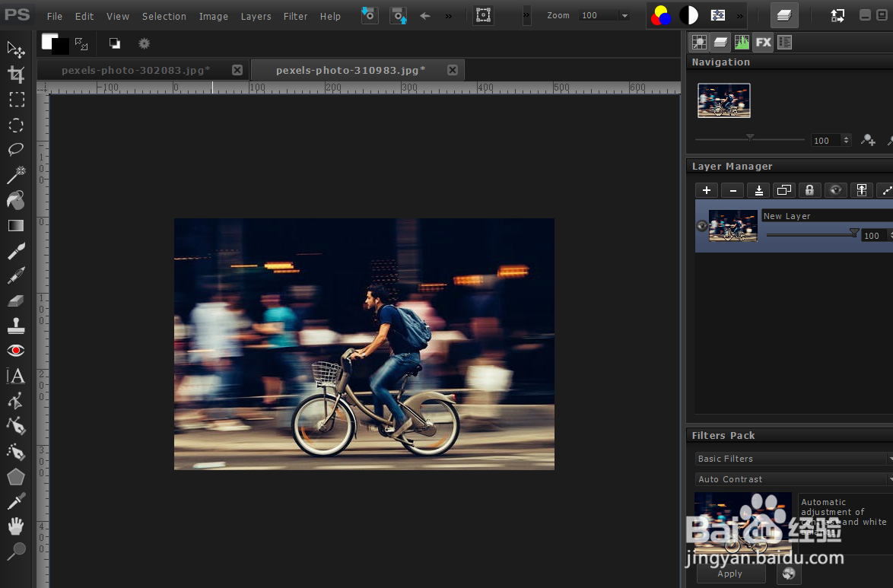Close the pexels-photo-302083.jpg tab
Screen dimensions: 893x588
237,69
